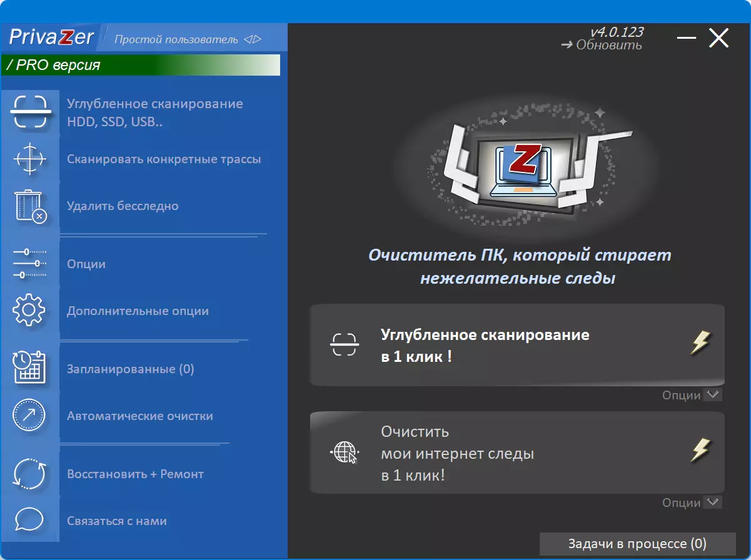Open Восстановить + Ремонт
This screenshot has width=751, height=560.
136,474
